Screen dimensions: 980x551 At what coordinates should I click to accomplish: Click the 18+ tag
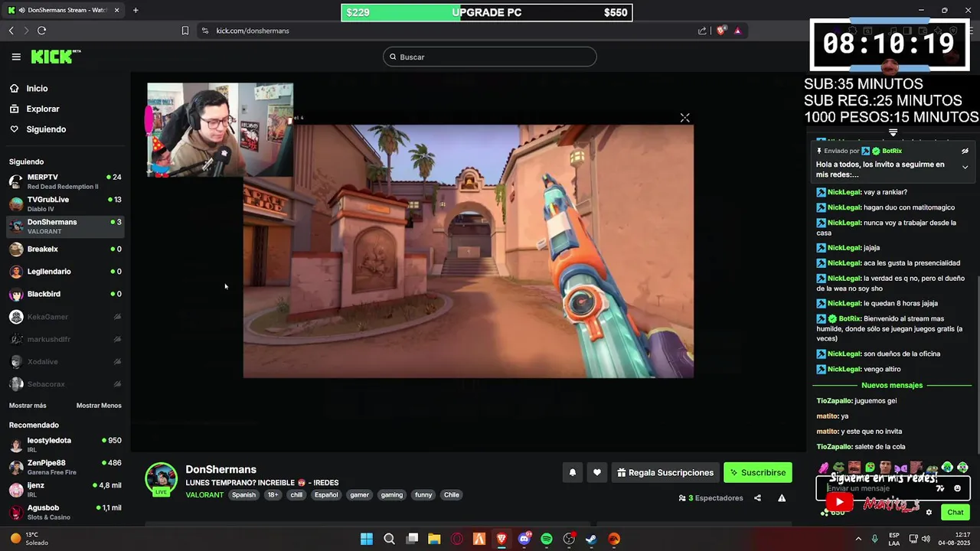[x=273, y=495]
